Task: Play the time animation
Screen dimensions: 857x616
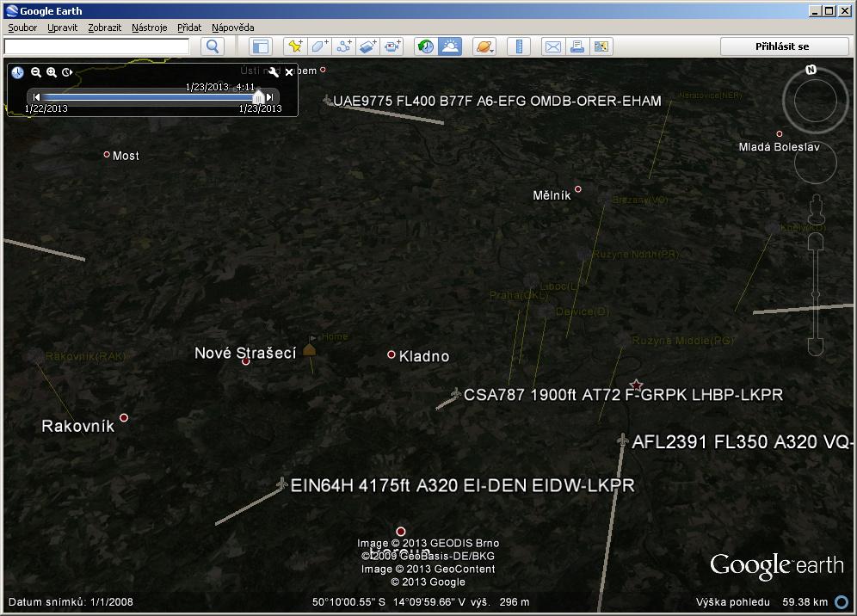Action: 67,72
